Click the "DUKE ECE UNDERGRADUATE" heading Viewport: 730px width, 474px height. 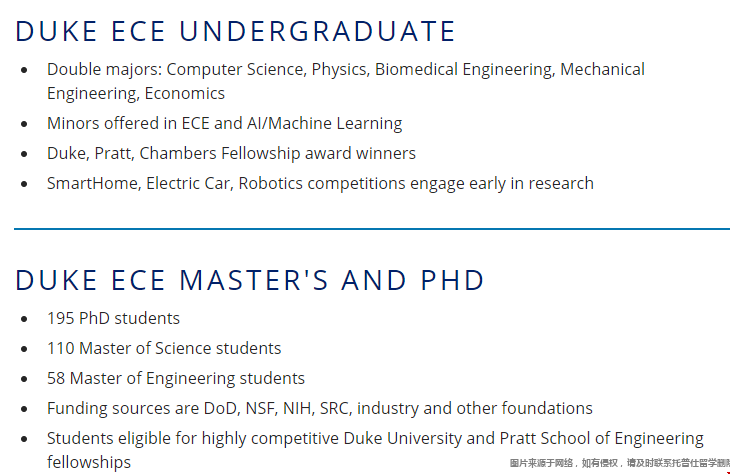pyautogui.click(x=235, y=31)
